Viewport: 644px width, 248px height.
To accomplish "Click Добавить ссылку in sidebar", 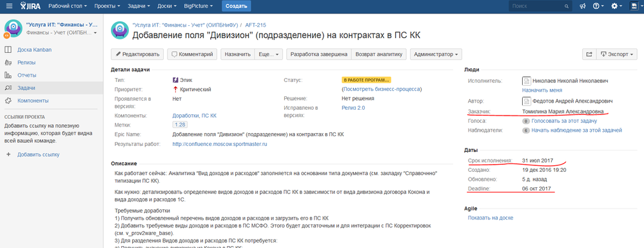I will coord(38,154).
